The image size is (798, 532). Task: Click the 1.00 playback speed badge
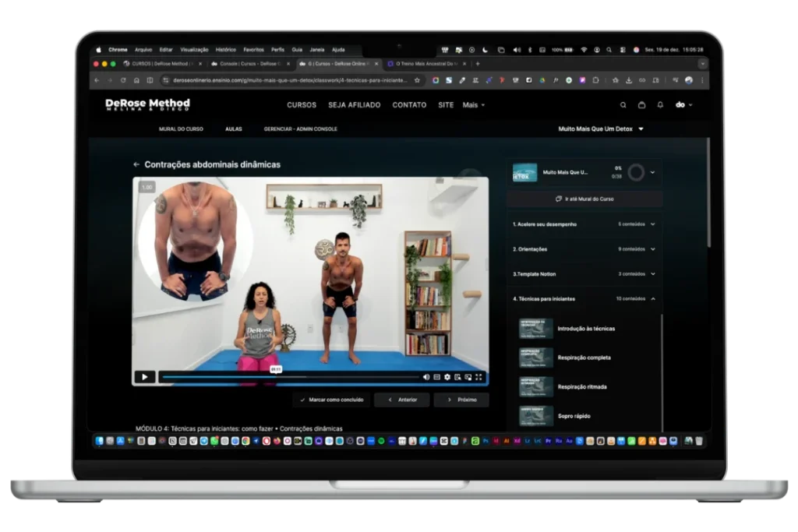pos(147,187)
